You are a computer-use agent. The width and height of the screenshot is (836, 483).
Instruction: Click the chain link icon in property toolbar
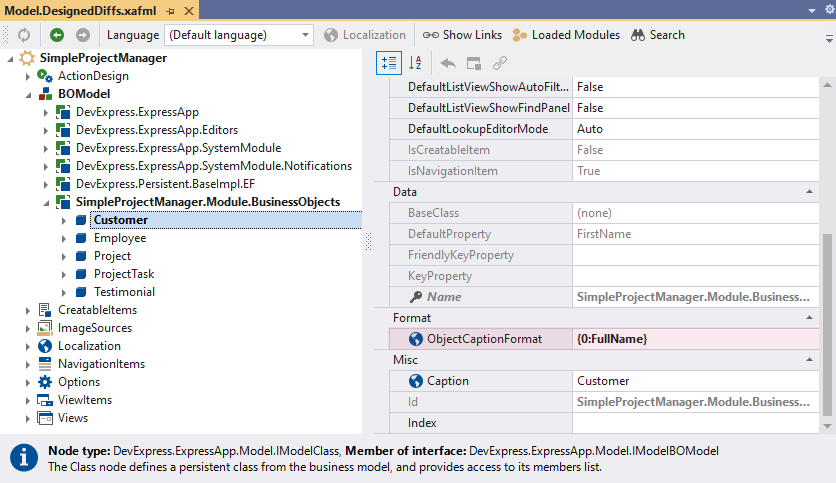click(x=500, y=63)
